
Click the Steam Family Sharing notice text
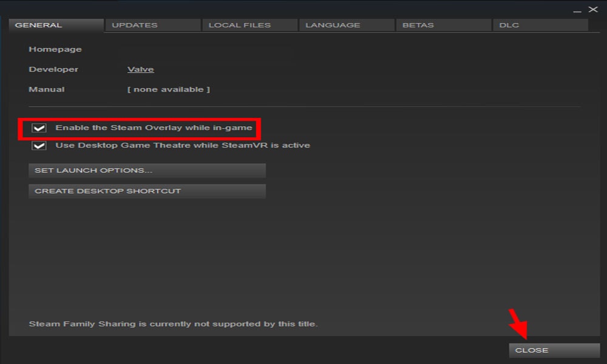174,324
